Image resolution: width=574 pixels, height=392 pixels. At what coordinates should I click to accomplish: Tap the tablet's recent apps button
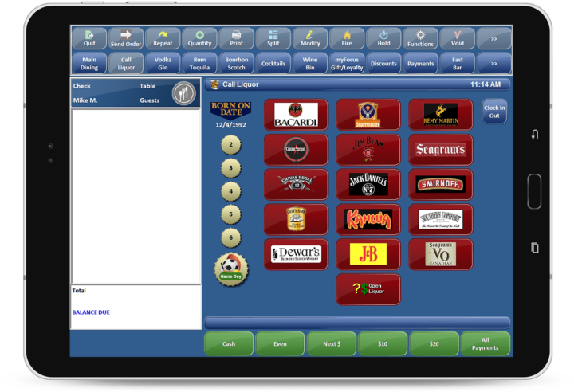point(535,248)
